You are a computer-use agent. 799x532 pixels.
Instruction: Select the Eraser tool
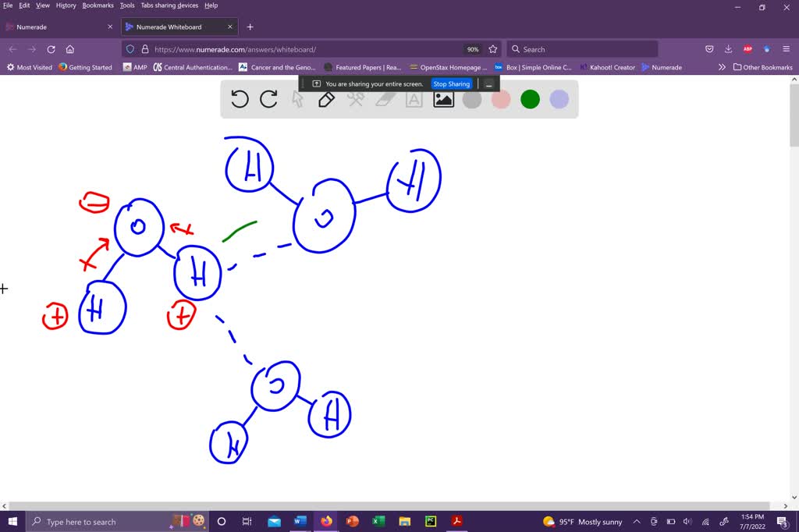click(385, 99)
